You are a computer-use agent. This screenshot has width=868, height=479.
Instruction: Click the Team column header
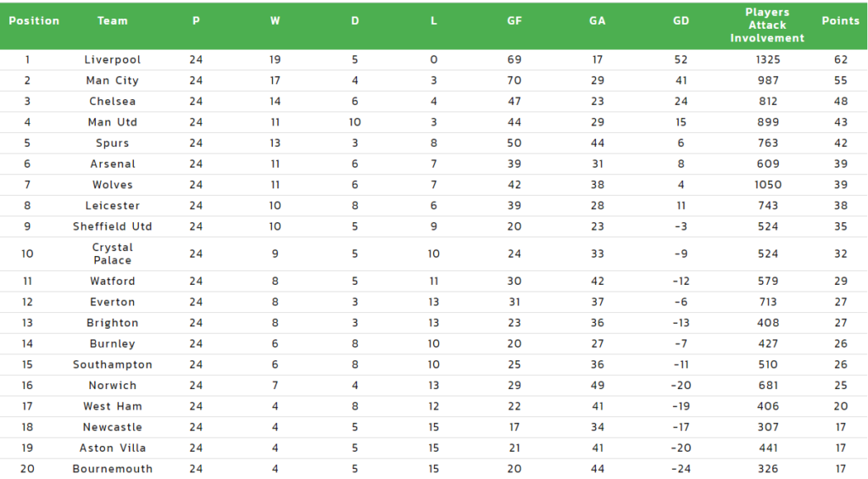(113, 21)
